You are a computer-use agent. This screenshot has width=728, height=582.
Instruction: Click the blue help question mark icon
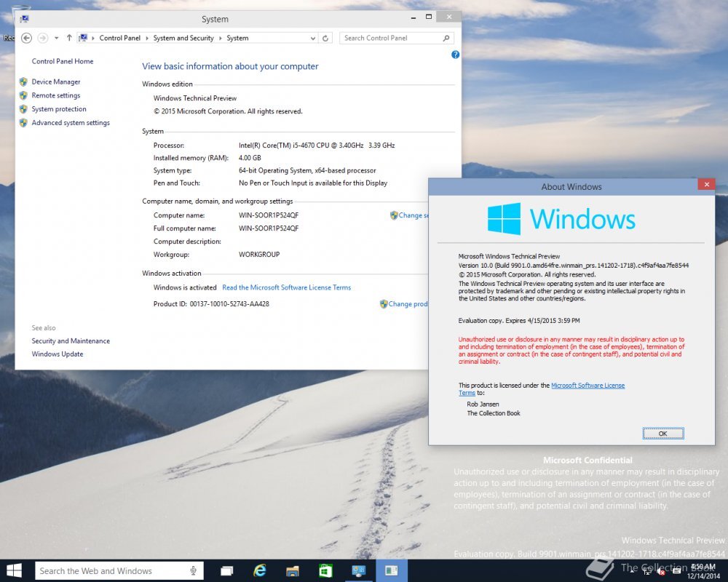click(455, 55)
